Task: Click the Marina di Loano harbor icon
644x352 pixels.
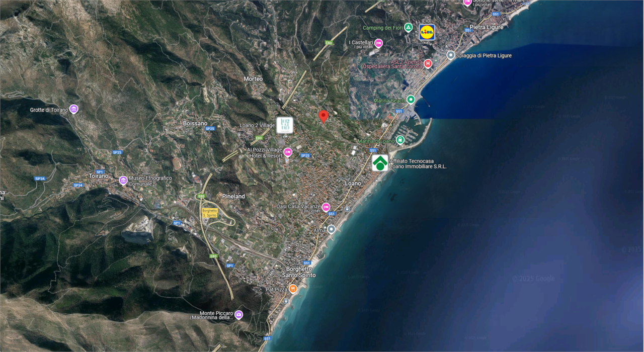Action: coord(400,140)
